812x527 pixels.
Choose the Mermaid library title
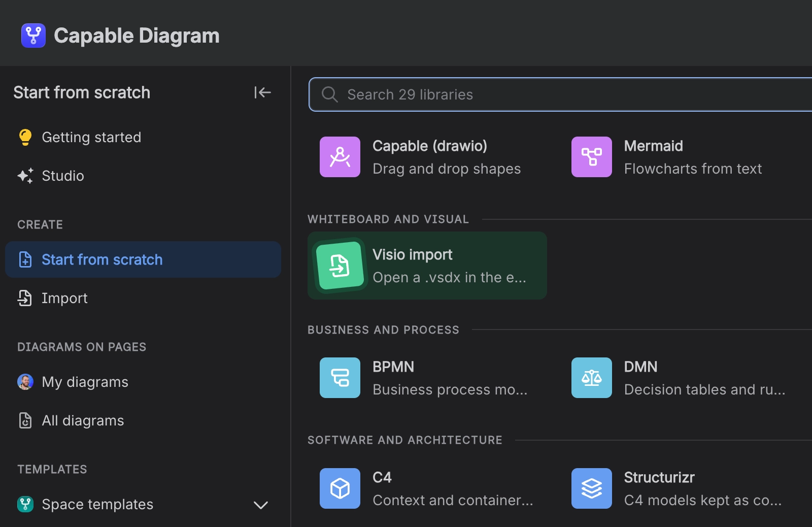[654, 146]
